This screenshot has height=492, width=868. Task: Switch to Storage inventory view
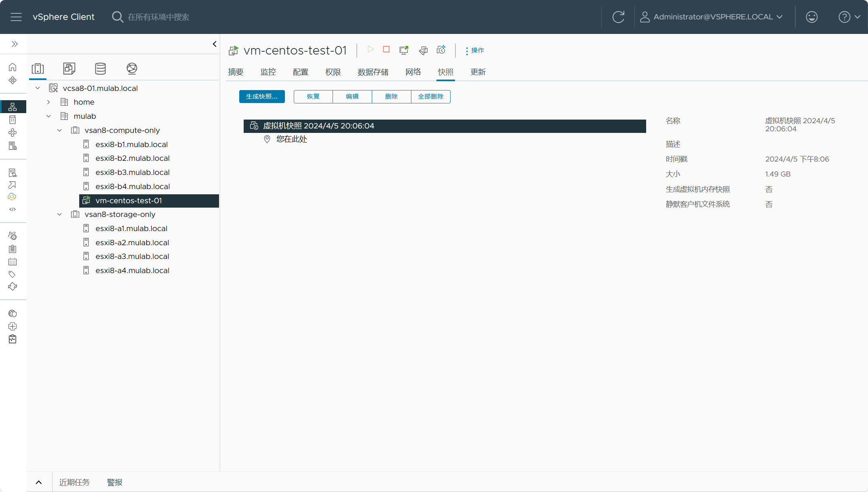click(x=100, y=69)
